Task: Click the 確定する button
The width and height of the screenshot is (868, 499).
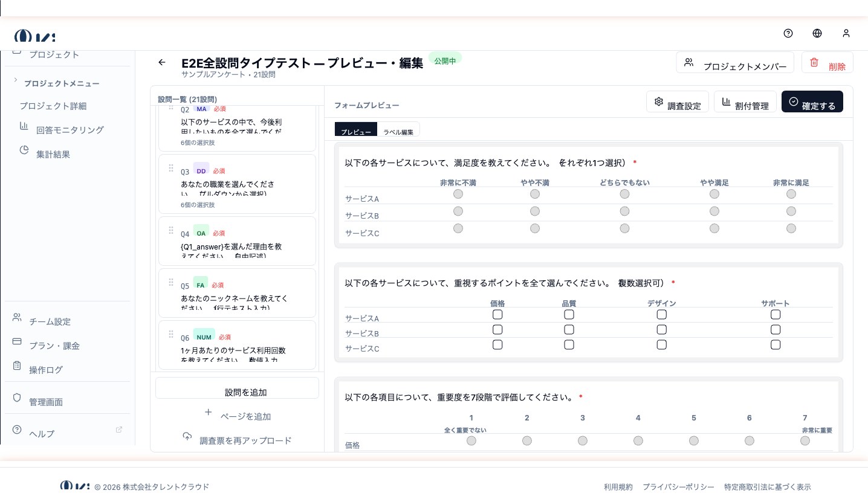Action: pos(812,102)
